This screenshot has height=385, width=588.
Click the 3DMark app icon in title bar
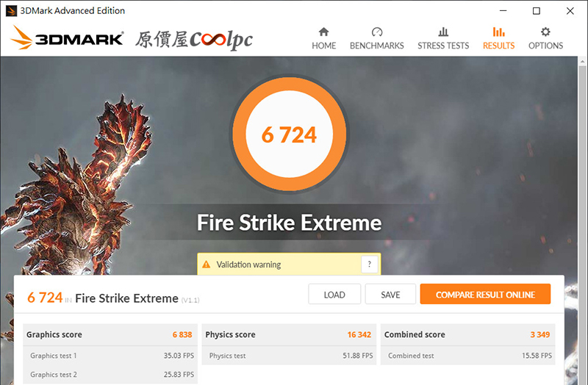[x=11, y=10]
